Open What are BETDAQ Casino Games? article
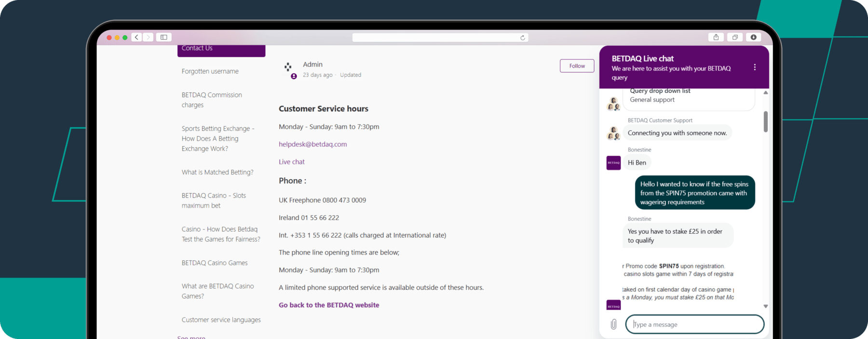The image size is (868, 339). click(x=217, y=291)
